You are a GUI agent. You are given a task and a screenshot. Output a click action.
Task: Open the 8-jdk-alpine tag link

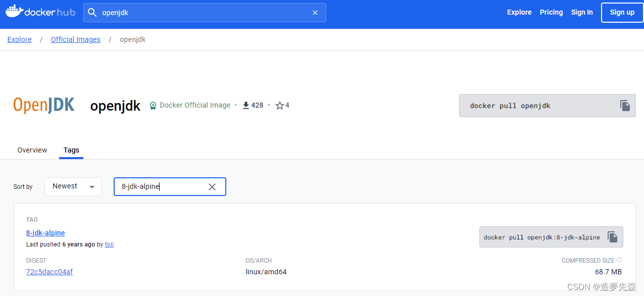click(x=45, y=233)
